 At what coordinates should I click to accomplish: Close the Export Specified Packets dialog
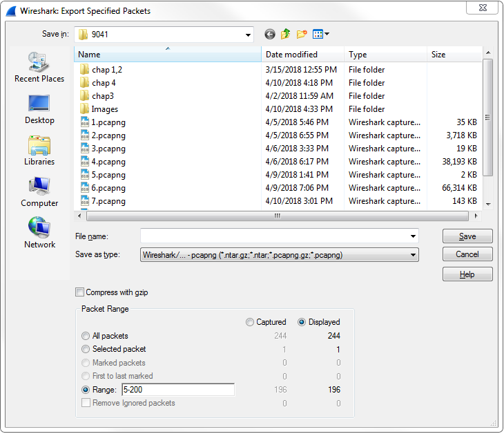pos(483,8)
